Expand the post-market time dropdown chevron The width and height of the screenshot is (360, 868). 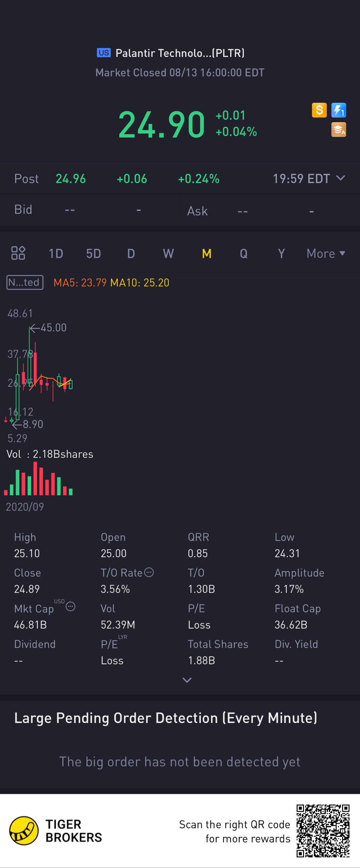341,178
